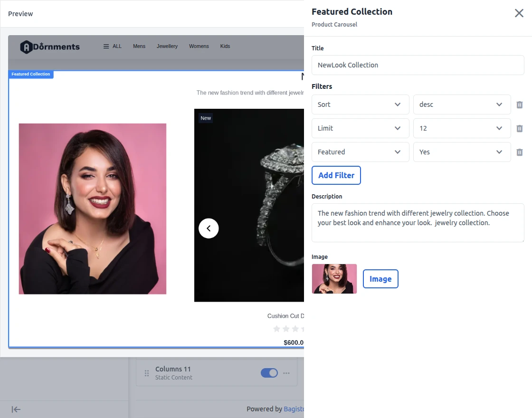Follow the Bagisto link in footer

(x=294, y=409)
